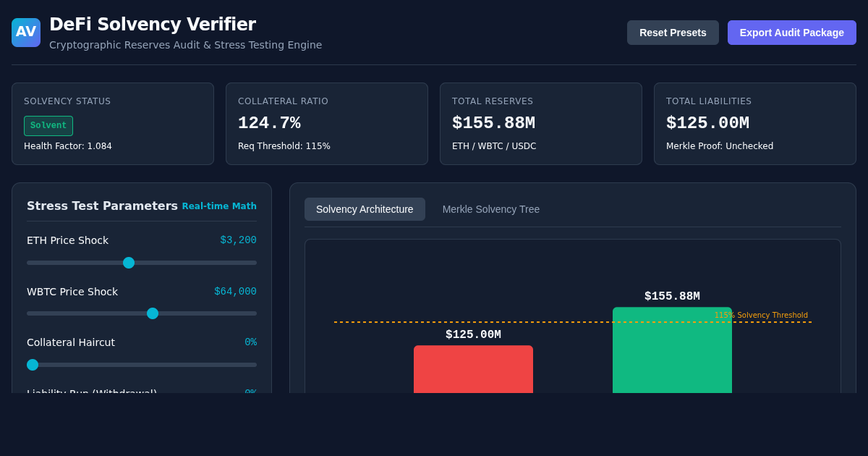Select the Solvency Architecture tab
Screen dimensions: 868x456
point(365,209)
